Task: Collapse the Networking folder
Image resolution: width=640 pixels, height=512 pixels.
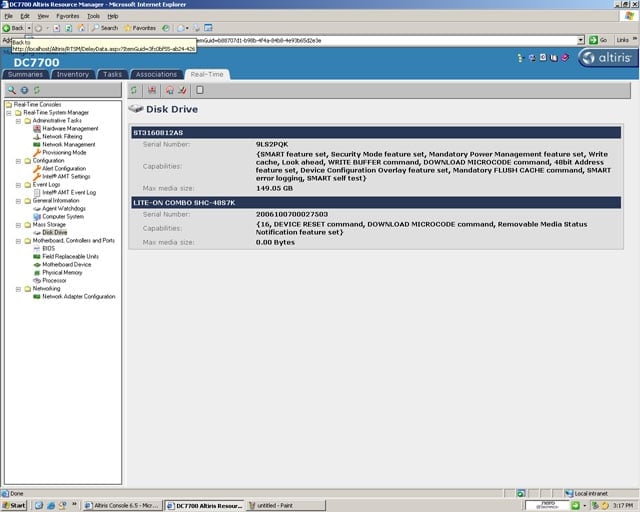Action: (18, 289)
